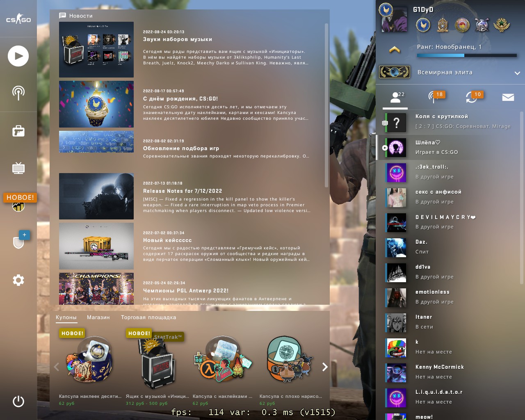Screen dimensions: 525x420
Task: Click friend emotionless avatar
Action: point(396,298)
